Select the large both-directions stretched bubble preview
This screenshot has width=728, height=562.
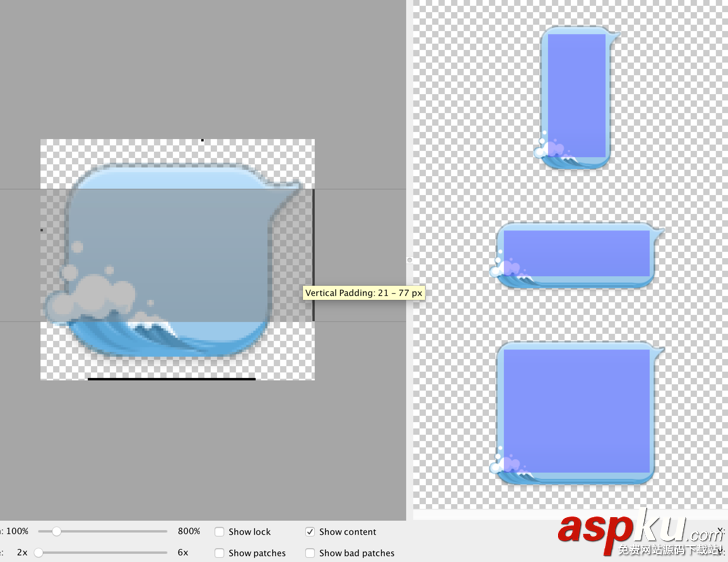click(577, 413)
